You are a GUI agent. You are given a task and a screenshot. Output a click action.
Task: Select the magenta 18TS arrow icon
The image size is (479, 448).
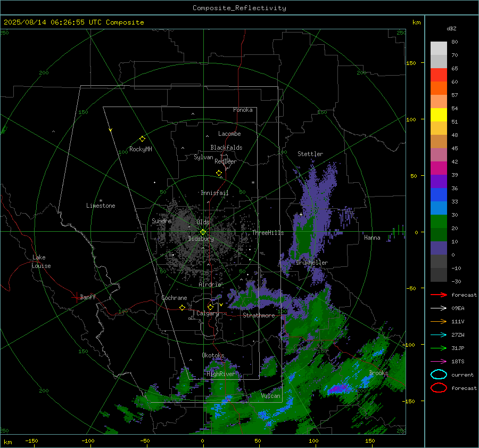point(439,362)
